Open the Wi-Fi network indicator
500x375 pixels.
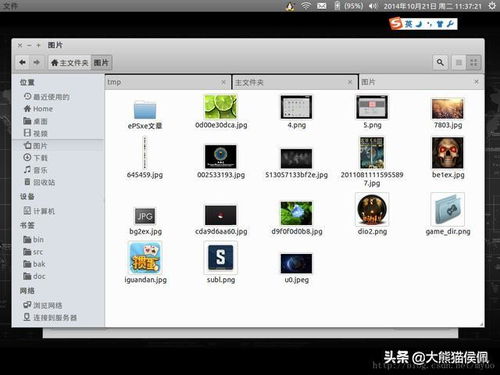pos(306,6)
